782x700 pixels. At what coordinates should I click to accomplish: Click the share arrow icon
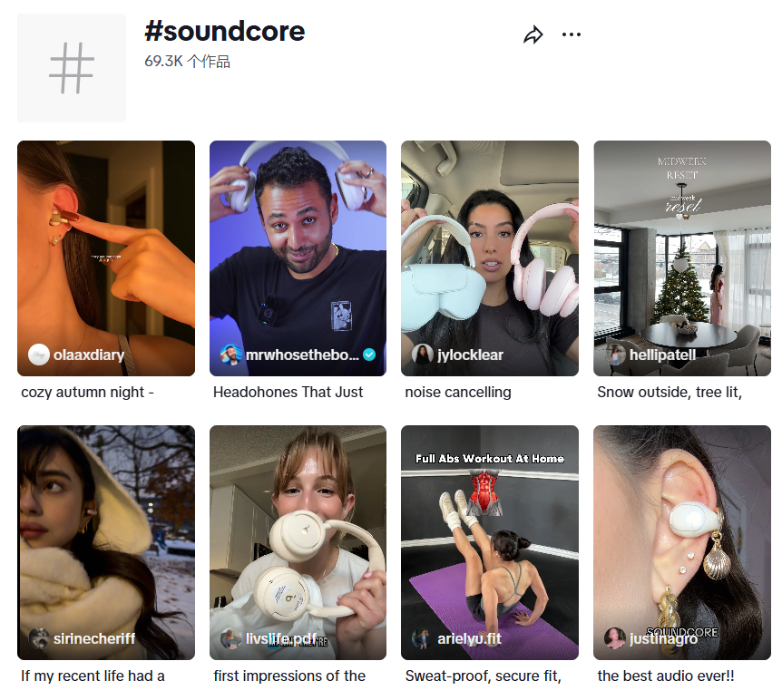tap(533, 35)
